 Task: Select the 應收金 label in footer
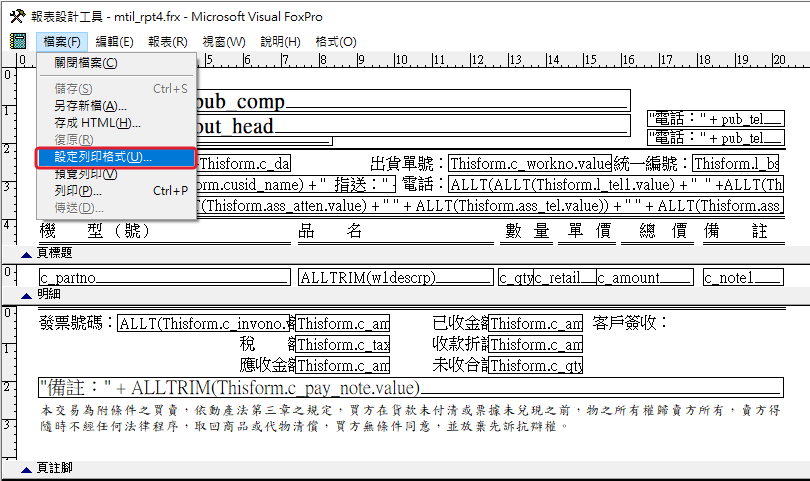(x=267, y=365)
